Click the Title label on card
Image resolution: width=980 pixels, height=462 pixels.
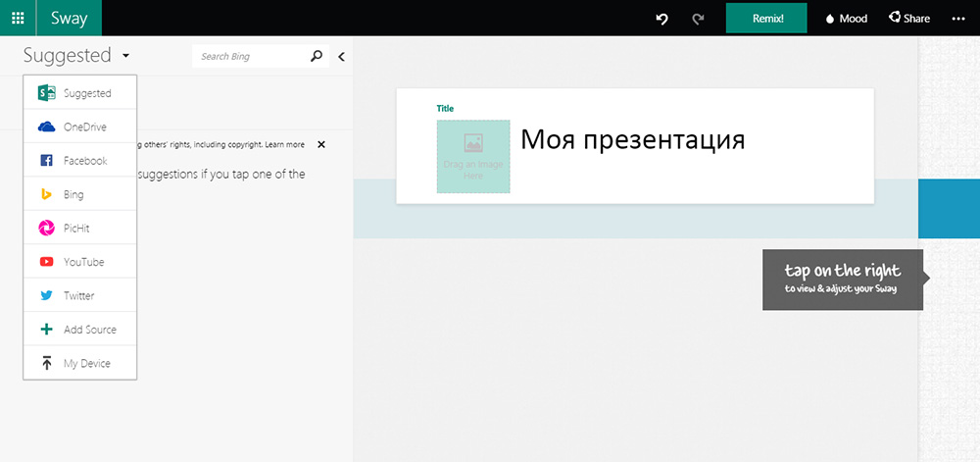[x=445, y=108]
